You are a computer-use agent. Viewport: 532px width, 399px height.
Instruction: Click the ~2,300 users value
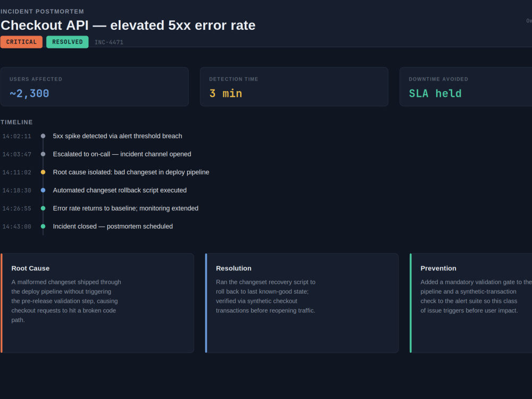coord(29,94)
